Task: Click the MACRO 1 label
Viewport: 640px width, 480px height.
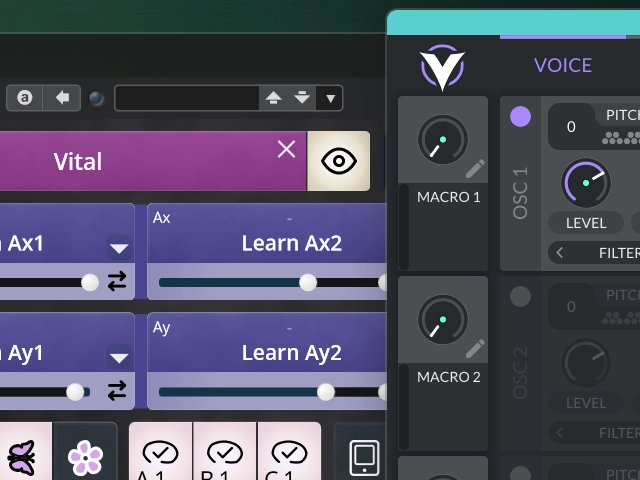Action: pos(449,197)
